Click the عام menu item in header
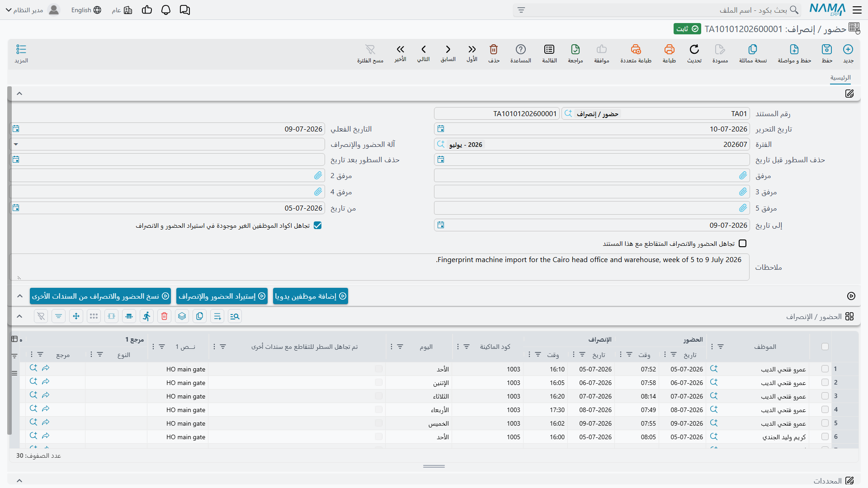 [x=122, y=10]
